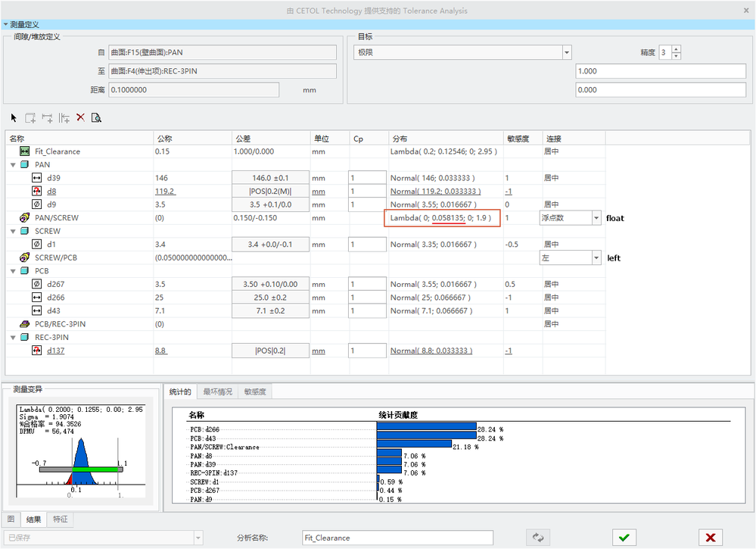Open the 极限 target dropdown
The image size is (756, 549).
coord(566,52)
